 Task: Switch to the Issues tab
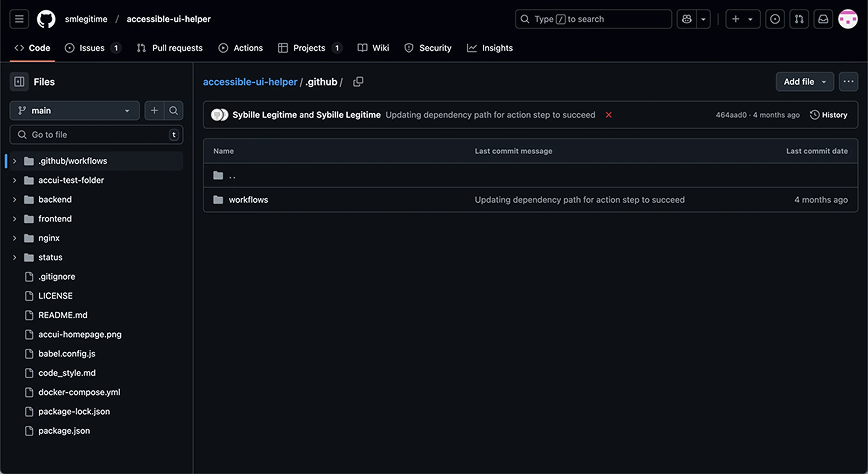point(93,48)
